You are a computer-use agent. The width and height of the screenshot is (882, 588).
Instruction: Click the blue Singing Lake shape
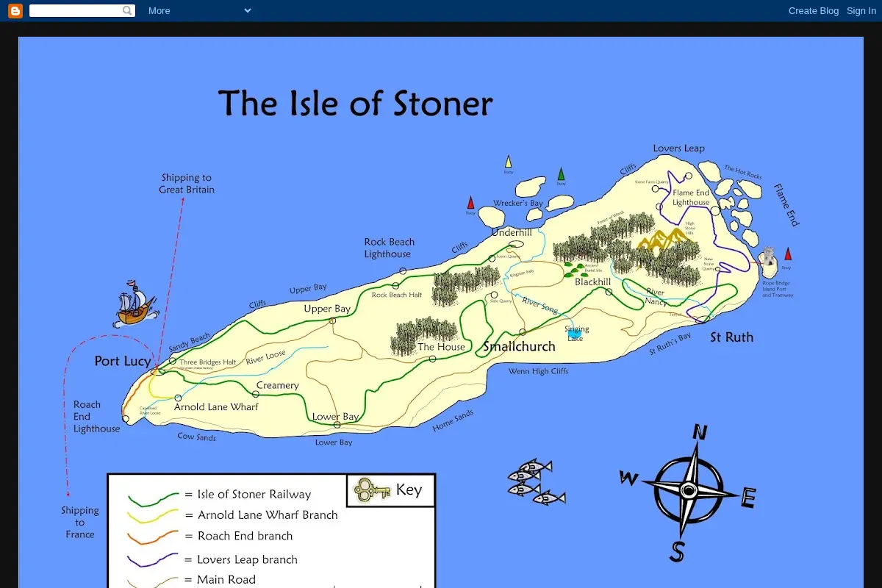click(x=575, y=334)
